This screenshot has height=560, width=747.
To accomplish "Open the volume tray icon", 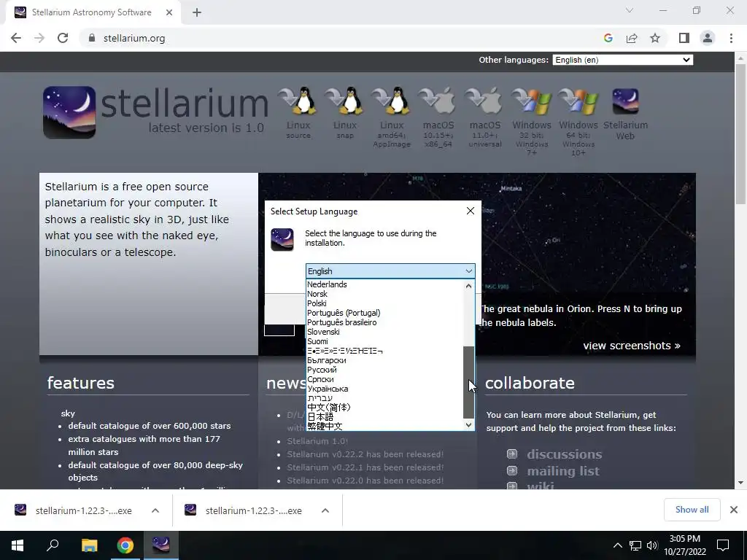I will click(652, 545).
